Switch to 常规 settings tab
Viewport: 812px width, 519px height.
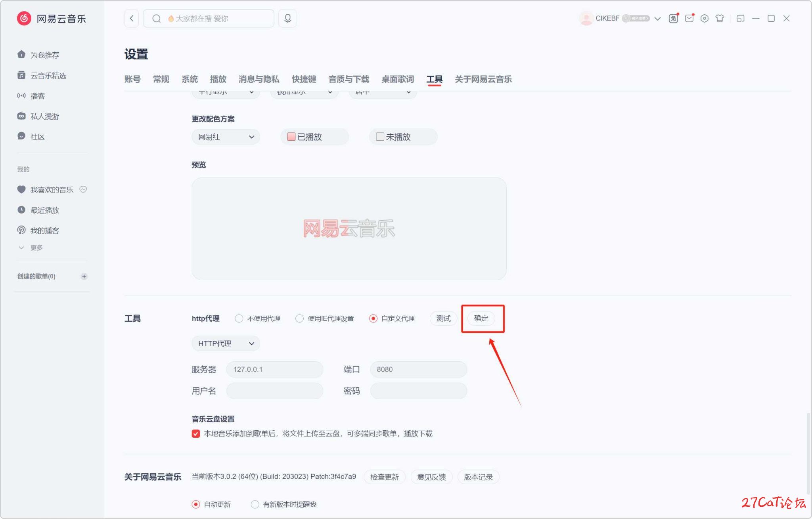(x=161, y=79)
